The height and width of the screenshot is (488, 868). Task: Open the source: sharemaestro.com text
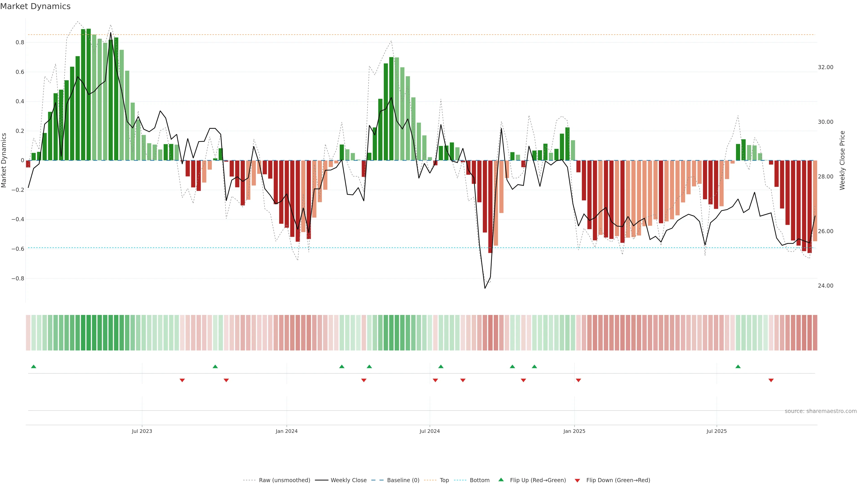click(x=821, y=411)
